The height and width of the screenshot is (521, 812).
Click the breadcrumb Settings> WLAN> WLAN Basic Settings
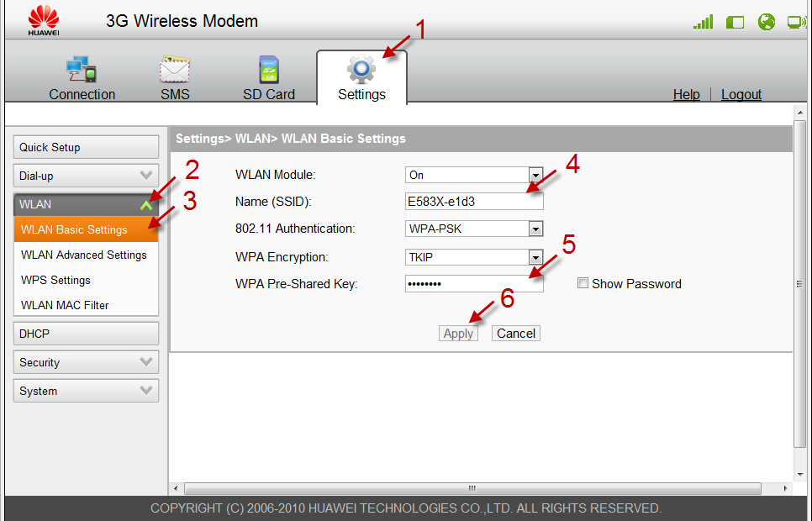click(x=291, y=139)
